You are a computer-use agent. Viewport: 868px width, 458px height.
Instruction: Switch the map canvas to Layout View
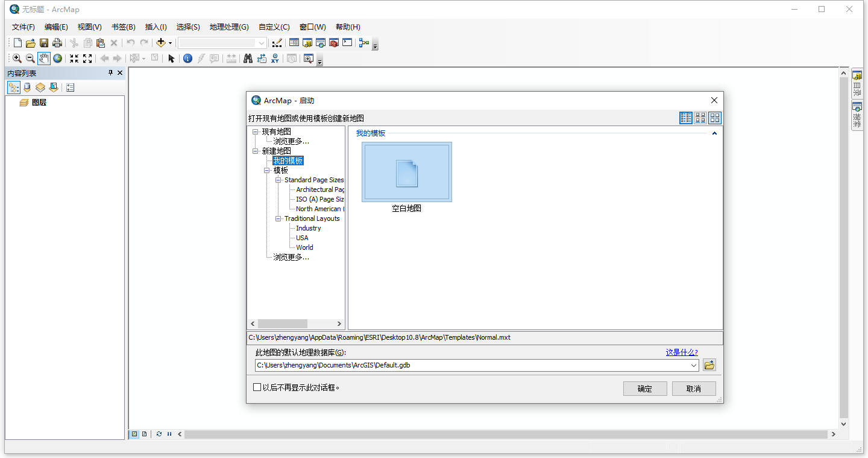(x=145, y=434)
